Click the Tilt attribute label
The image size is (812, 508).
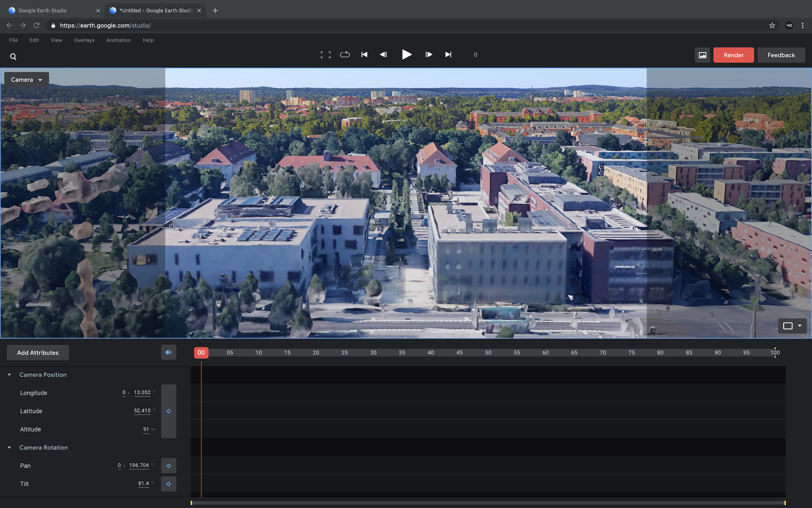pos(25,484)
